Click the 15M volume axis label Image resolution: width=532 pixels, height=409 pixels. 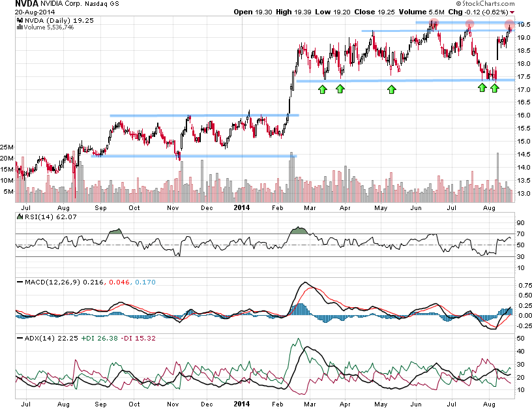coord(7,169)
